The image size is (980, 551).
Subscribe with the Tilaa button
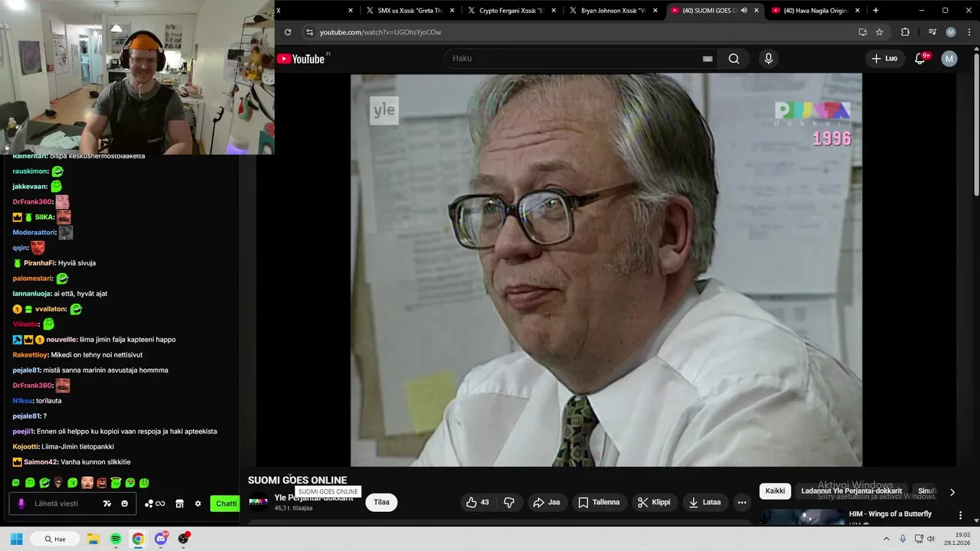click(381, 502)
